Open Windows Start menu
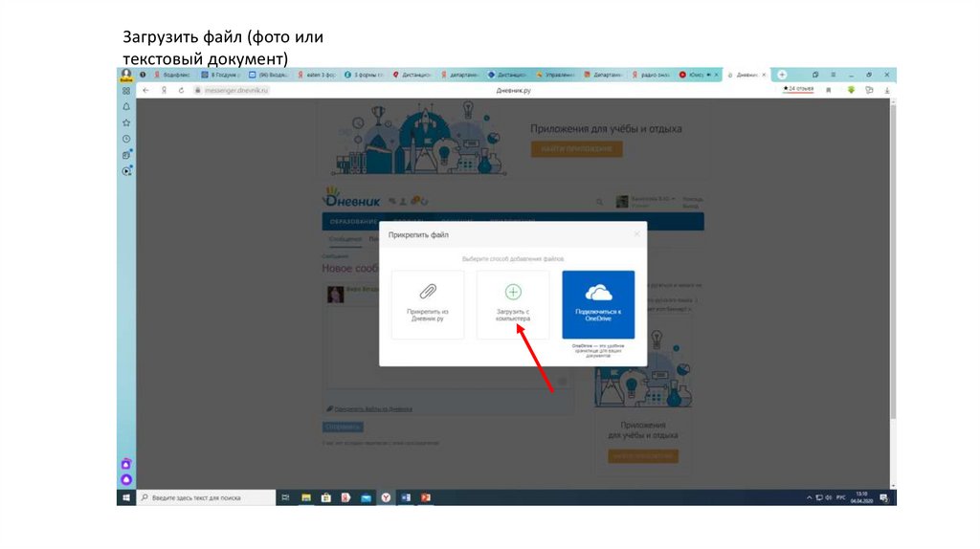 coord(126,497)
